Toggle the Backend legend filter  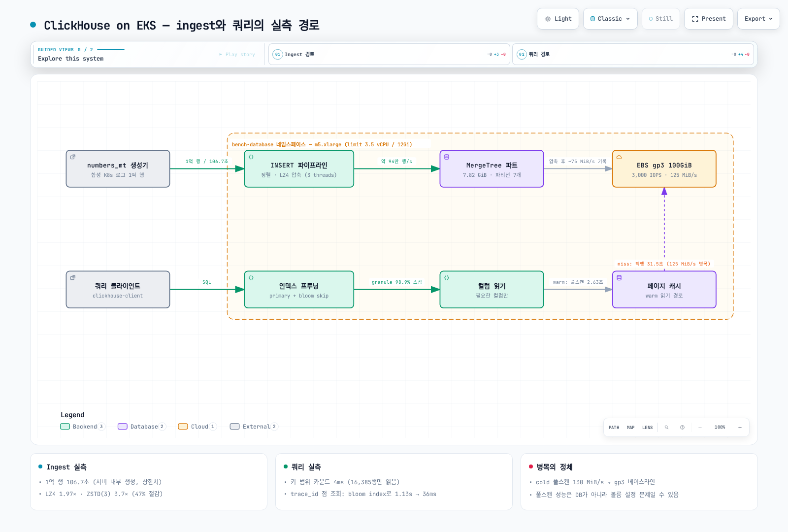coord(83,427)
